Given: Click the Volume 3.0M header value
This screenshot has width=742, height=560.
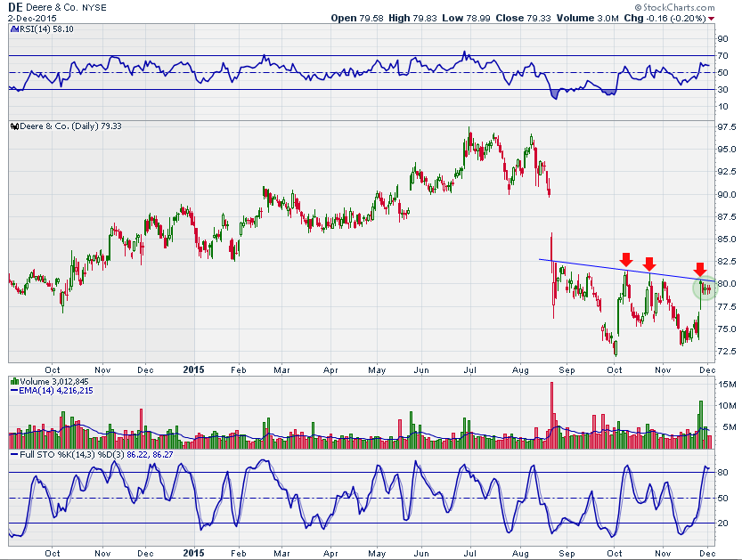Looking at the screenshot, I should (587, 18).
